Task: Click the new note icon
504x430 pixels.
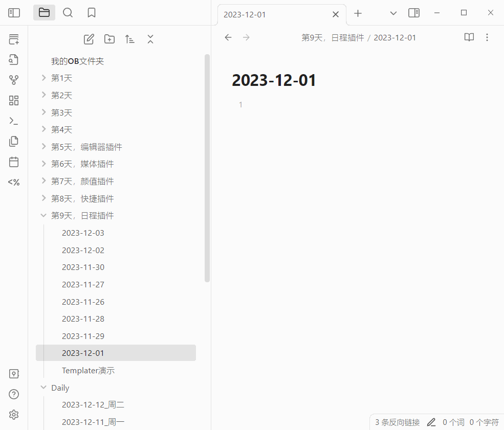Action: tap(89, 39)
